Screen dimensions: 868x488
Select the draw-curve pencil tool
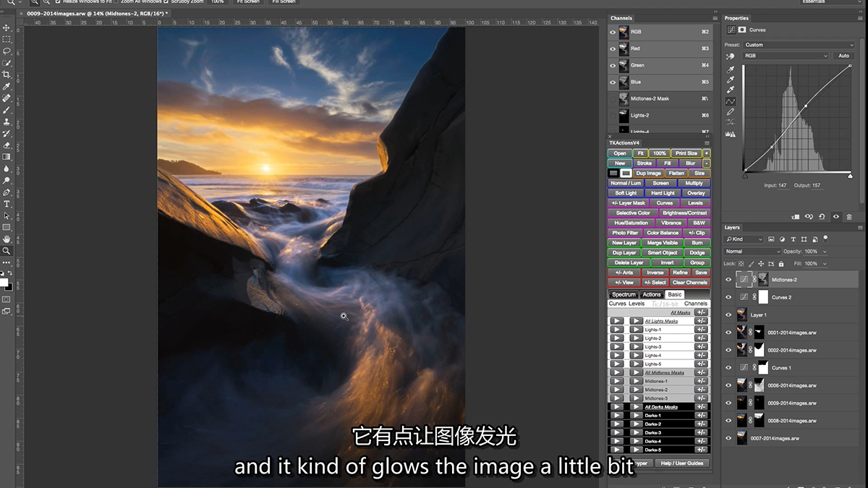pyautogui.click(x=731, y=112)
